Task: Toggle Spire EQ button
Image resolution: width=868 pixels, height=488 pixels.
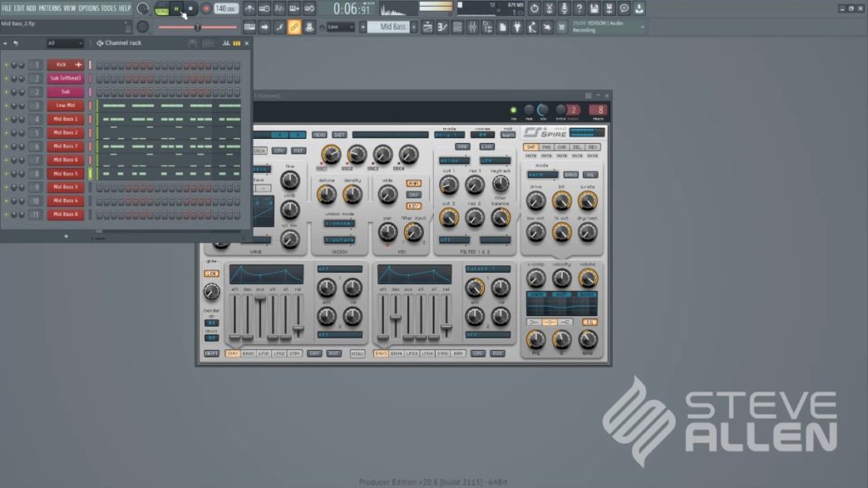Action: pyautogui.click(x=590, y=322)
